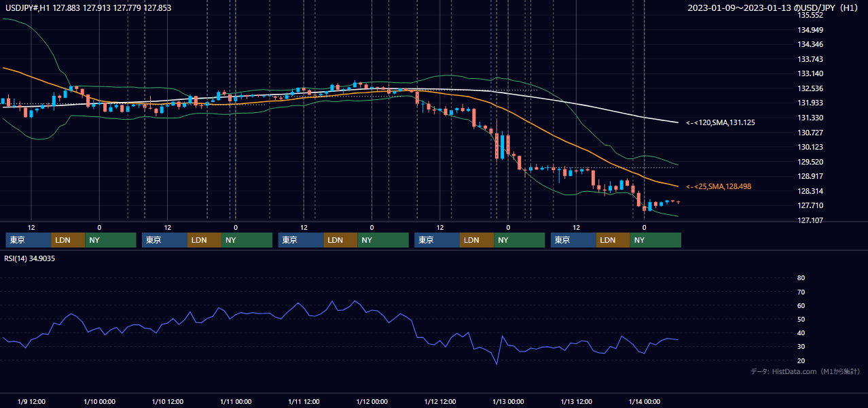Click the LDN session box for 1/13
This screenshot has width=868, height=408.
[x=613, y=240]
